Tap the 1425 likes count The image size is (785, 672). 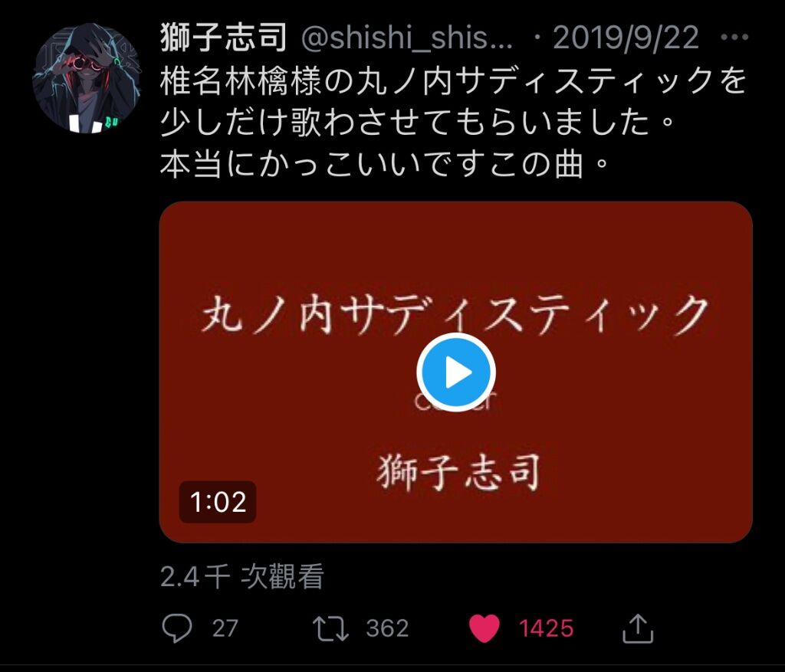tap(546, 628)
